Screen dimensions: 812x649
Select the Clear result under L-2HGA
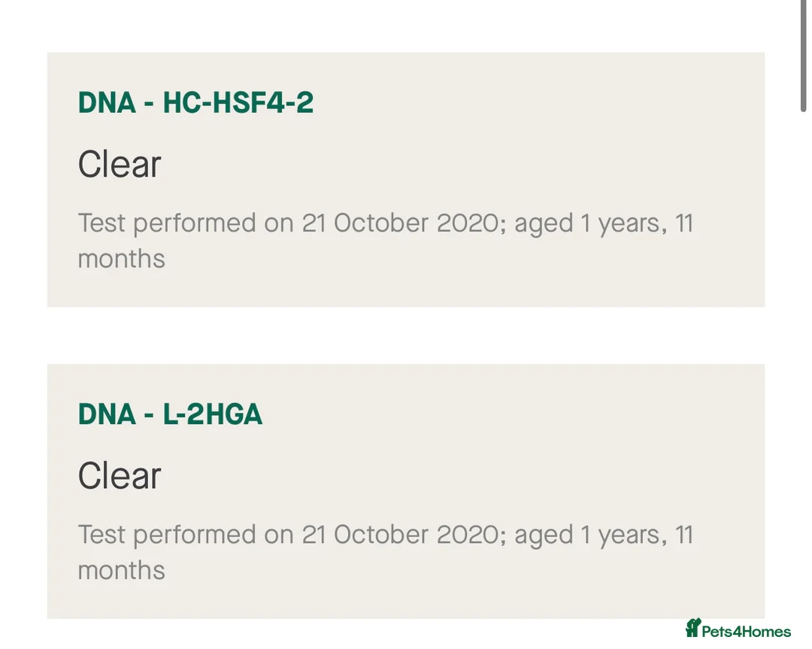click(120, 476)
